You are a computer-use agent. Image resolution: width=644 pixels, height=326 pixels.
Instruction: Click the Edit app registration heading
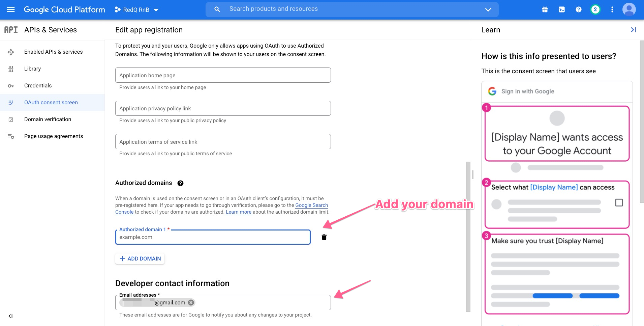click(x=149, y=30)
